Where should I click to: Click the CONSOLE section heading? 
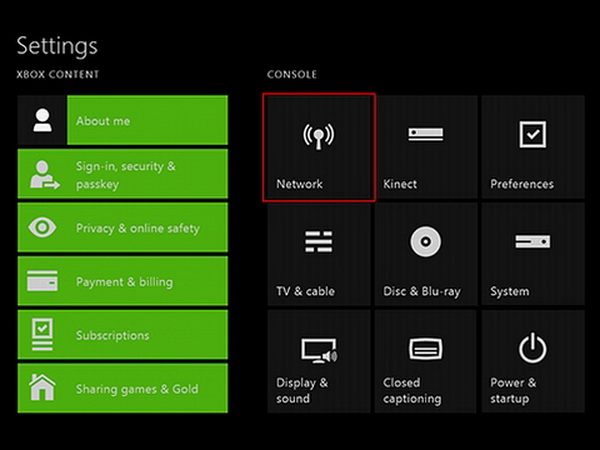pos(292,74)
